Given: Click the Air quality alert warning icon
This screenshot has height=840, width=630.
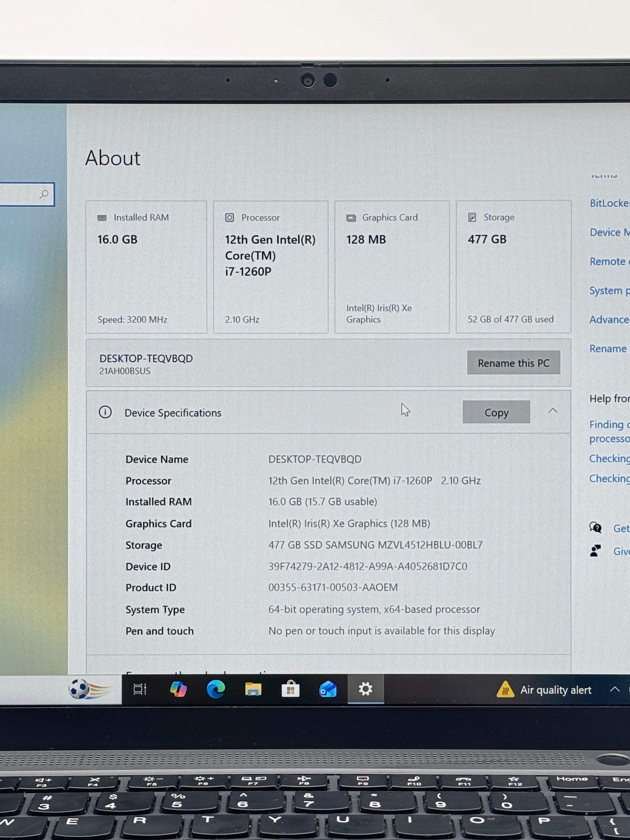Looking at the screenshot, I should [505, 689].
